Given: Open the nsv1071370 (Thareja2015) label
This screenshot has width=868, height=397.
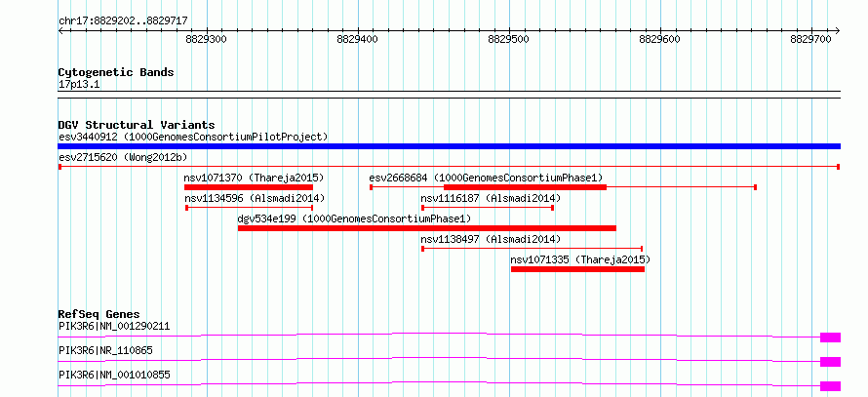Looking at the screenshot, I should point(254,178).
